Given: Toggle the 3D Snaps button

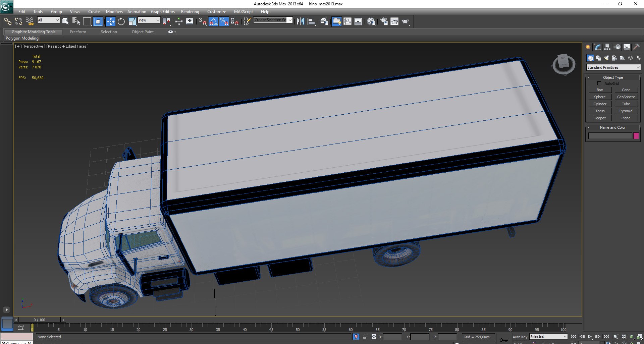Looking at the screenshot, I should click(202, 21).
